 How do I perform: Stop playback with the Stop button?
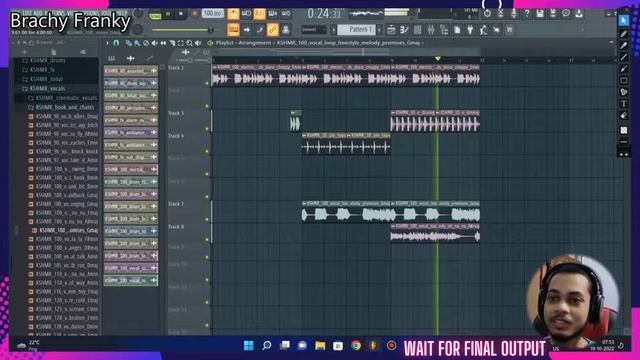[x=181, y=14]
